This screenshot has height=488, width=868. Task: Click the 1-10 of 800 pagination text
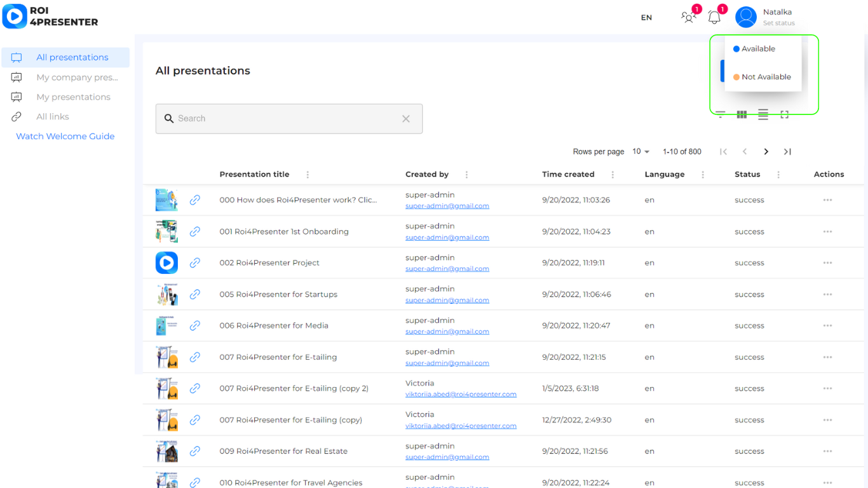tap(682, 152)
